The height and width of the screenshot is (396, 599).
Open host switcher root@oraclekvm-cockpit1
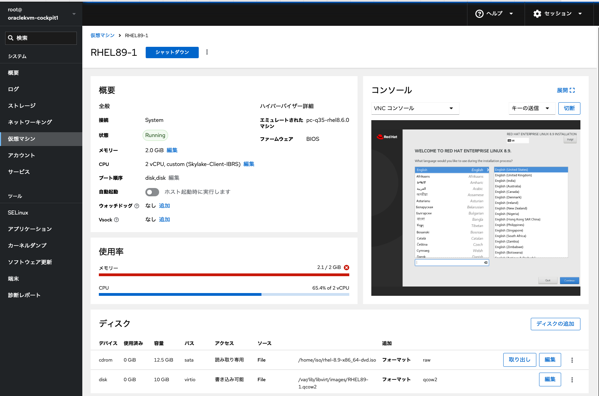click(x=41, y=14)
